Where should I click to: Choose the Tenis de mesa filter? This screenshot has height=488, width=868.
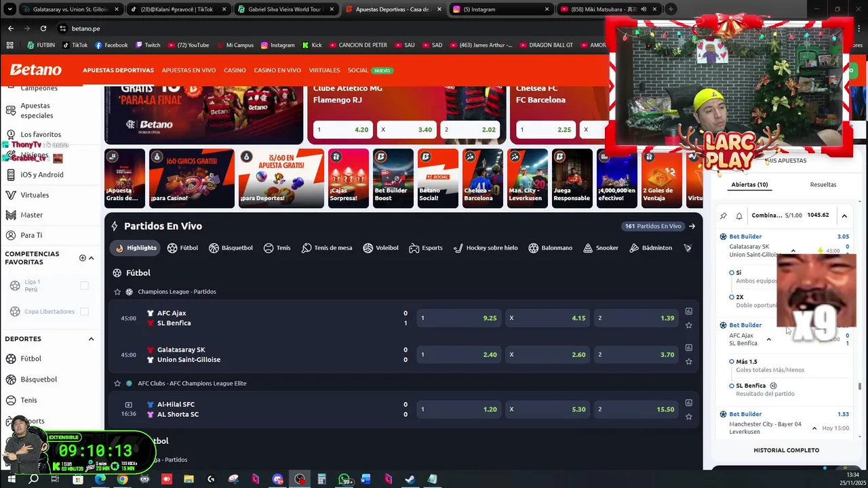(327, 248)
